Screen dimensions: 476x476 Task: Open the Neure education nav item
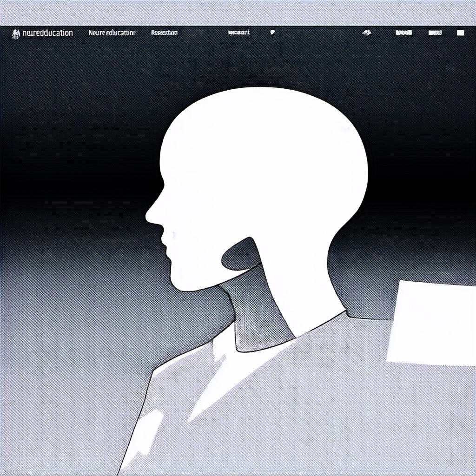coord(112,33)
